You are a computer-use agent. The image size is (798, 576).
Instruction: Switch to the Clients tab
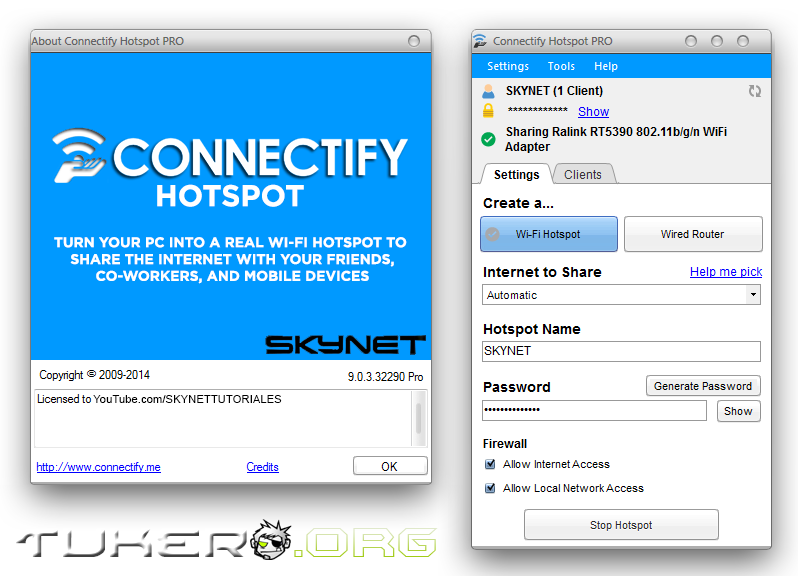[583, 175]
